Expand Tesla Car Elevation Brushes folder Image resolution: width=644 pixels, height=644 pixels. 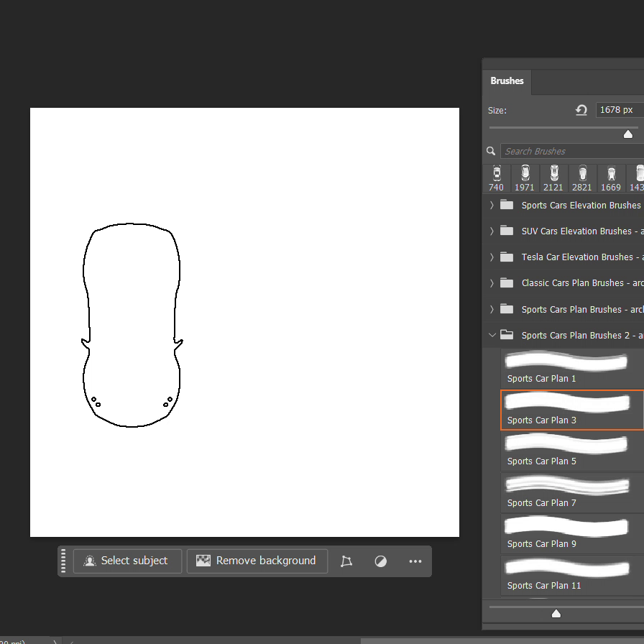point(492,257)
